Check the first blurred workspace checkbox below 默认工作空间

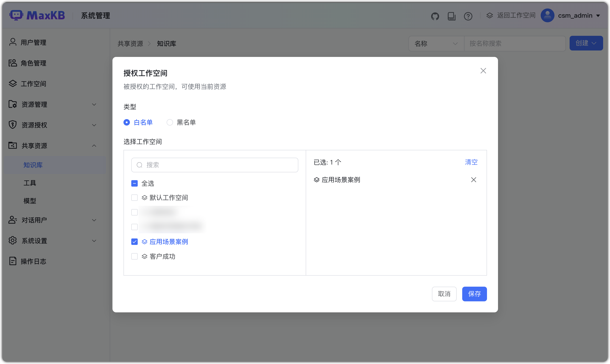coord(134,213)
